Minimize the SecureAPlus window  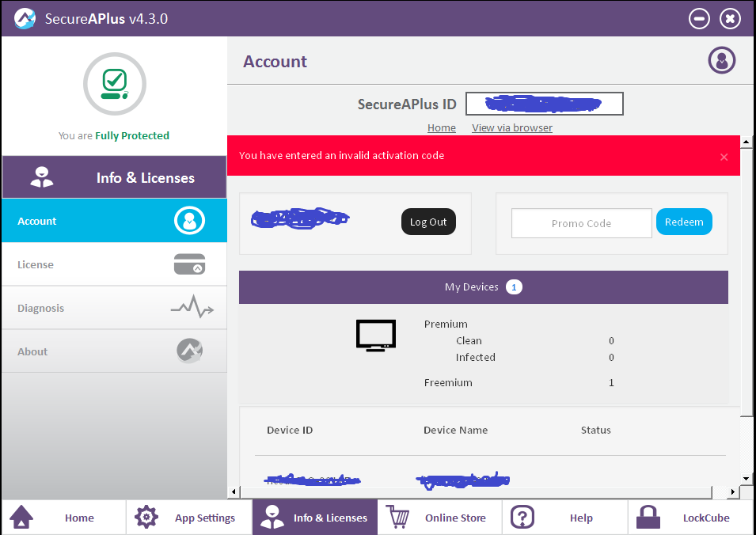click(699, 19)
